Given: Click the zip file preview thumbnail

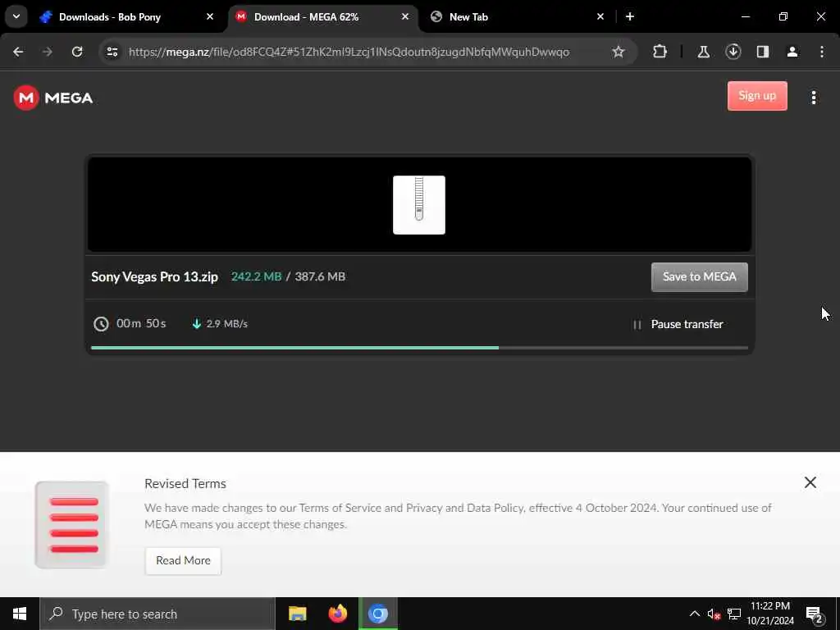Looking at the screenshot, I should pos(419,204).
